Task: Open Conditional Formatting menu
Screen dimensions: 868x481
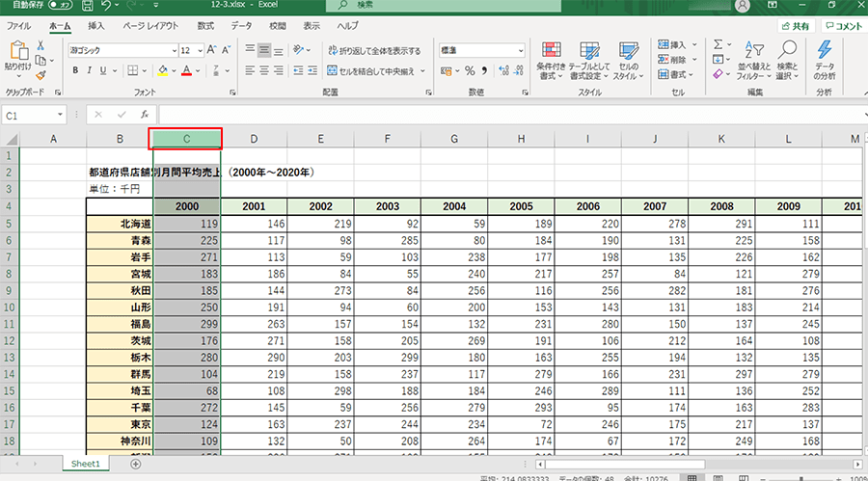Action: tap(551, 61)
